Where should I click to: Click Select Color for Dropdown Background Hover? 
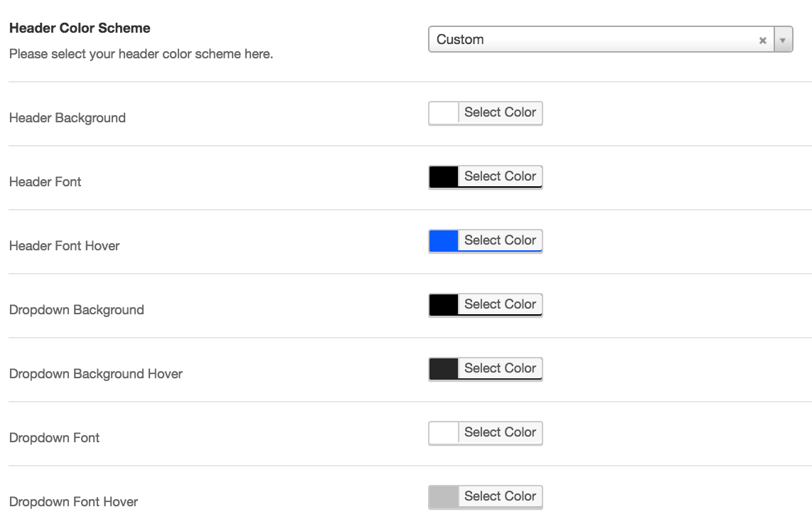(501, 368)
